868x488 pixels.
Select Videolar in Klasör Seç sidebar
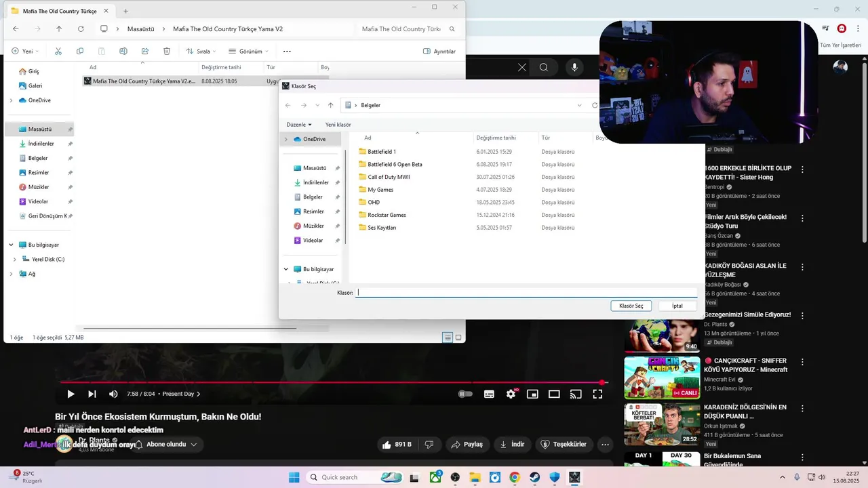(x=313, y=241)
